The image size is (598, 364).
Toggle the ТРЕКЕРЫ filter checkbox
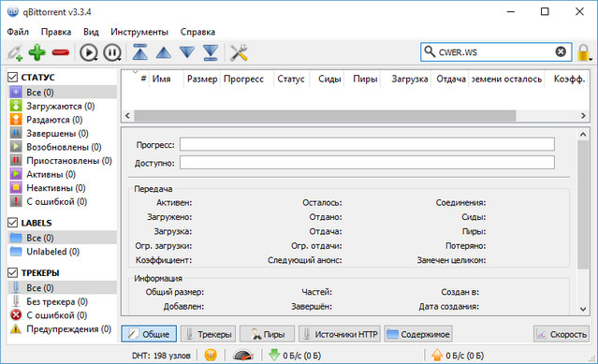click(x=12, y=272)
